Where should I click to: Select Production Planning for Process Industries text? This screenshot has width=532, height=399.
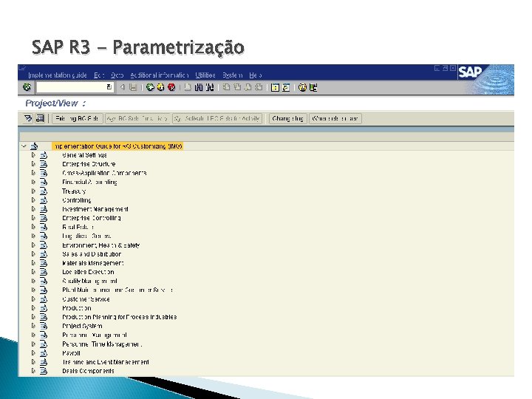pos(120,317)
